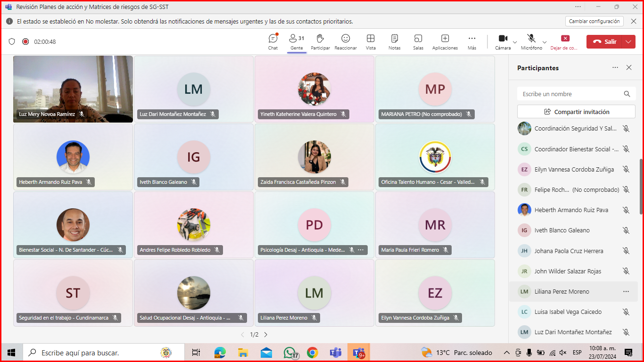Click the shield security icon

pyautogui.click(x=12, y=41)
